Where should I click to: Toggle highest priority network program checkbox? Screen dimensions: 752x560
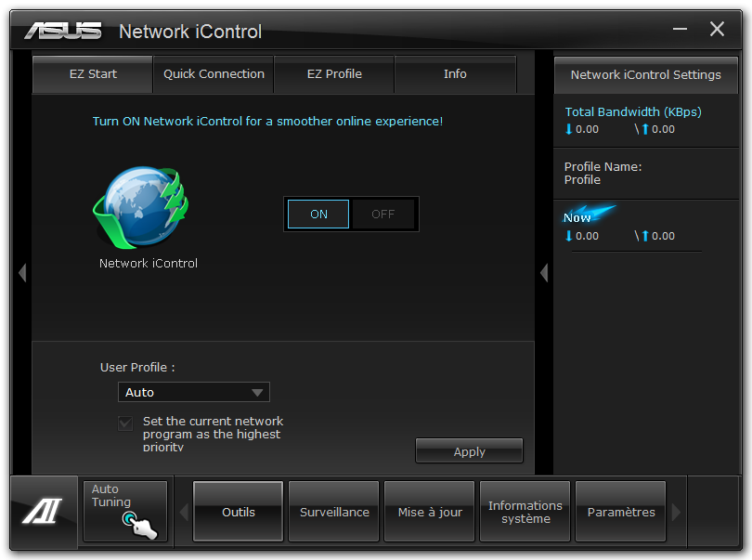click(x=125, y=423)
